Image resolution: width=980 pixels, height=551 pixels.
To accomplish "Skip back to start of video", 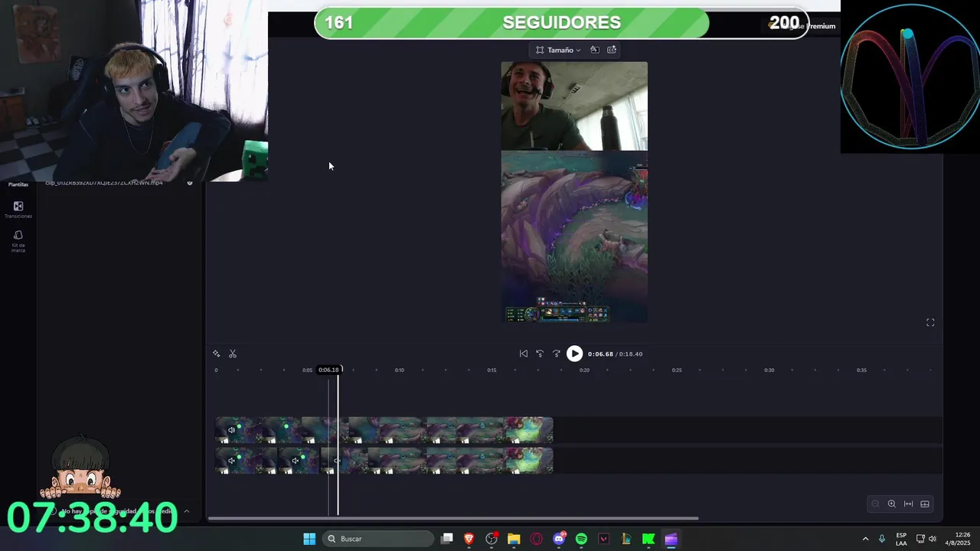I will point(524,354).
